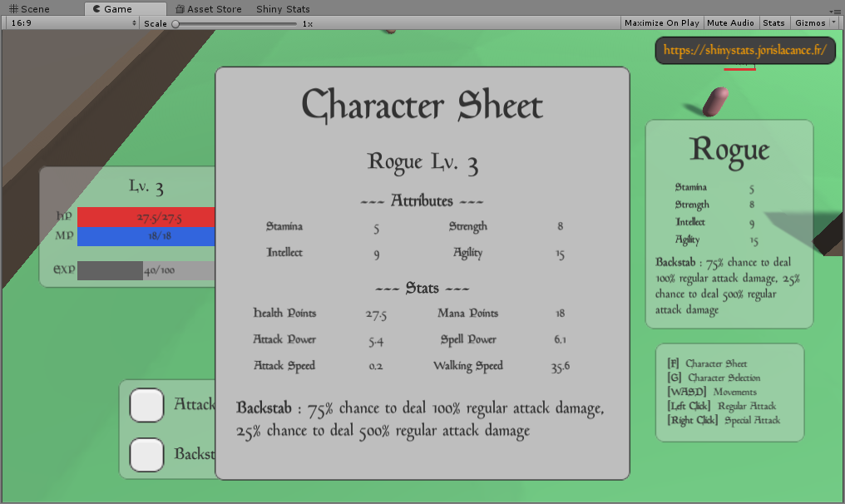Toggle Mute Audio
The width and height of the screenshot is (845, 504).
click(731, 23)
